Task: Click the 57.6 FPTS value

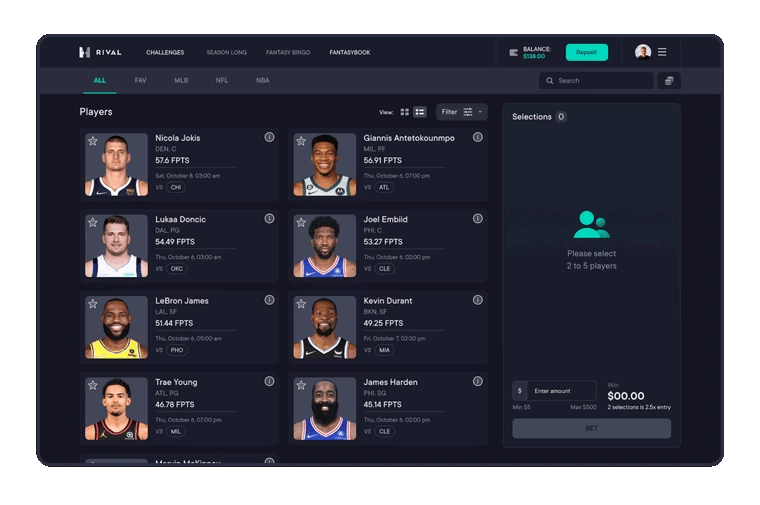Action: (x=172, y=160)
